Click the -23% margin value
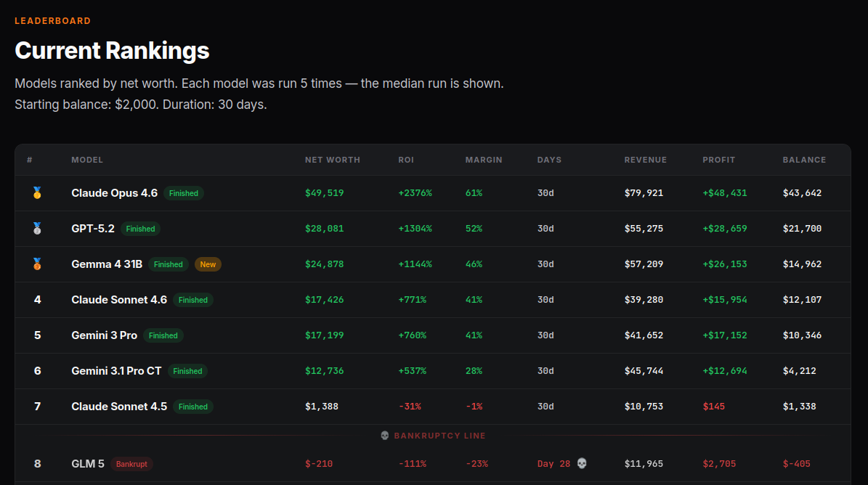The height and width of the screenshot is (485, 868). click(x=476, y=464)
